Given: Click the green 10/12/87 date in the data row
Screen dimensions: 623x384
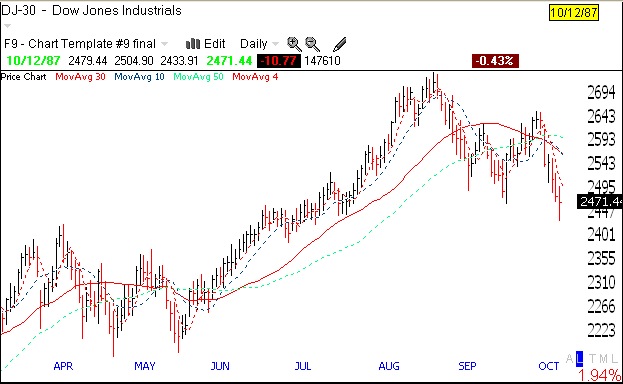Looking at the screenshot, I should click(33, 61).
